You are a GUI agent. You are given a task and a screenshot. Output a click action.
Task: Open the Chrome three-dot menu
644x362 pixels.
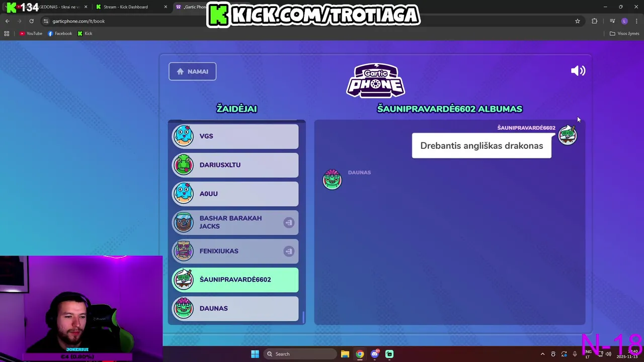[636, 21]
